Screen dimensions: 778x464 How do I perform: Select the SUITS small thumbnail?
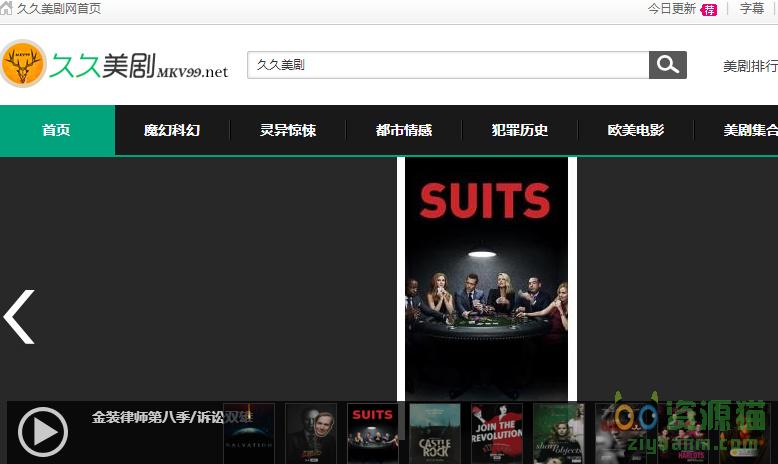coord(373,433)
